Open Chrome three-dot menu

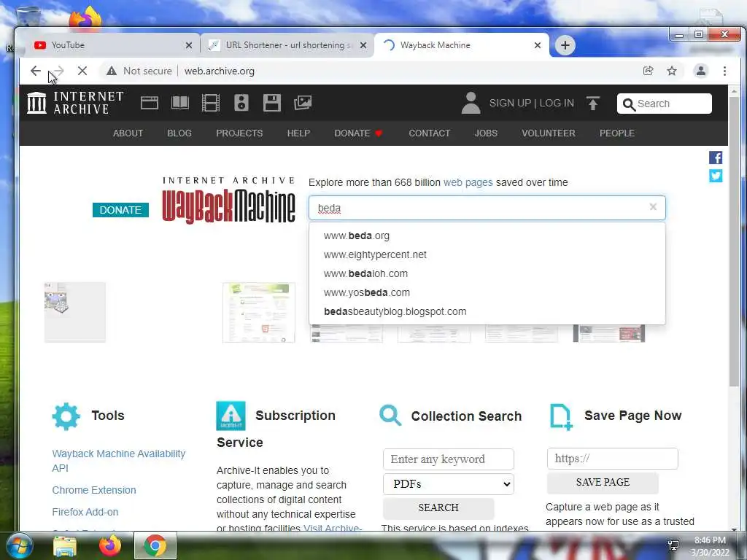click(724, 71)
